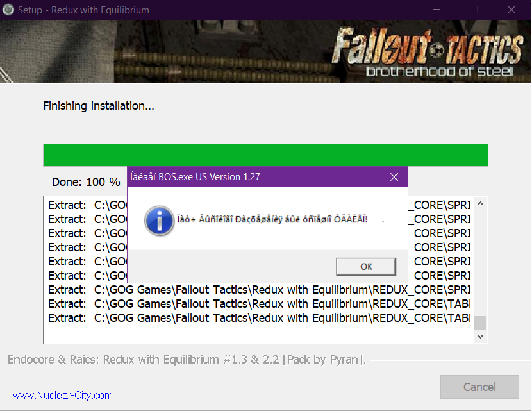Click the Setup disc icon in title bar
This screenshot has height=411, width=532.
(8, 10)
